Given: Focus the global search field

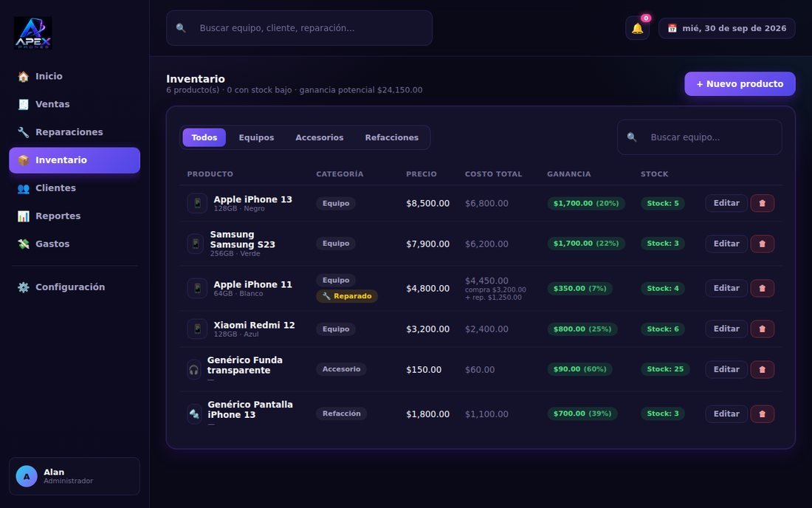Looking at the screenshot, I should pos(299,28).
